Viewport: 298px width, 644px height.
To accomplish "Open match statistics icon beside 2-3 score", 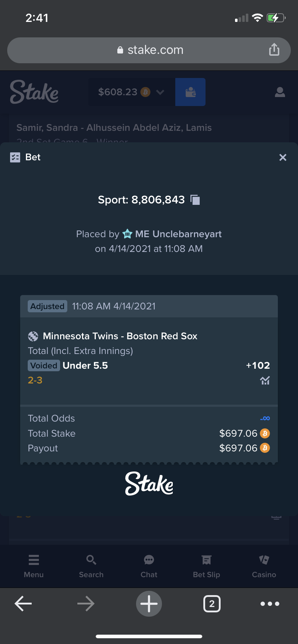I will click(265, 380).
